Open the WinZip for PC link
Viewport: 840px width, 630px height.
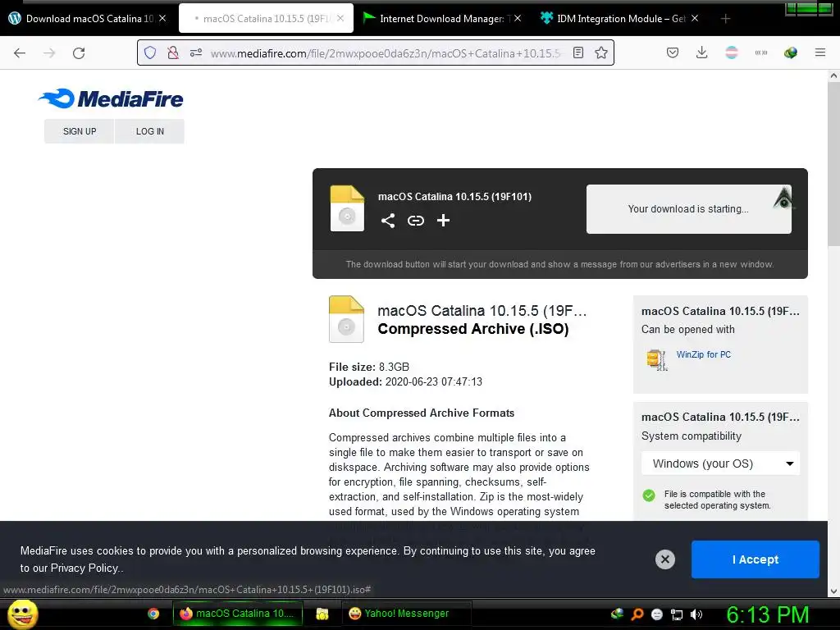pyautogui.click(x=703, y=354)
